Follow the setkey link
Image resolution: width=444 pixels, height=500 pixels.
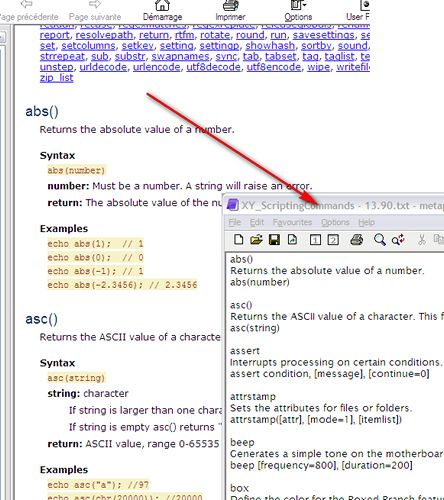tap(137, 46)
